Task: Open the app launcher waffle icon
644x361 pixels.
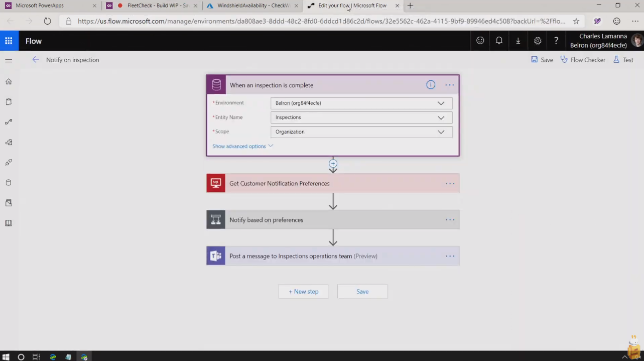Action: click(x=9, y=41)
